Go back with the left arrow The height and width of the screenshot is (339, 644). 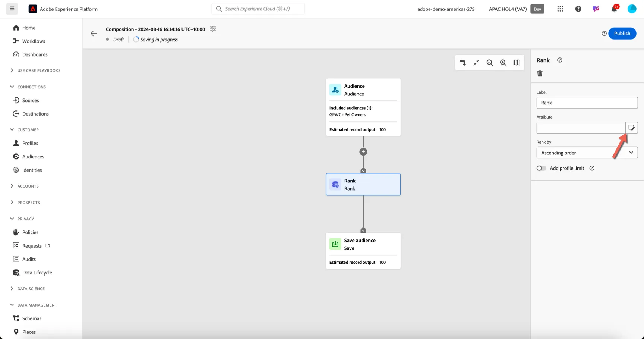94,34
